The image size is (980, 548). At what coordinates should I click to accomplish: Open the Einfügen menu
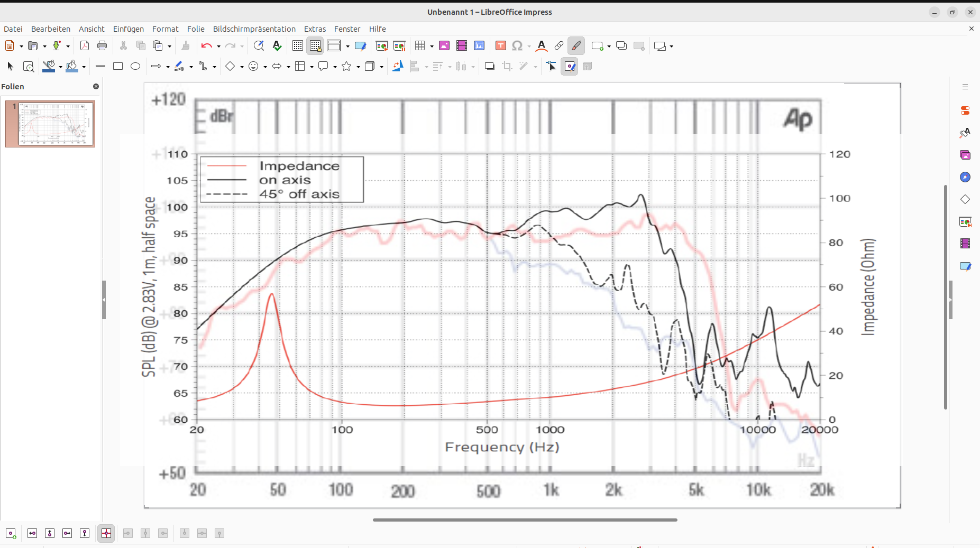(128, 29)
